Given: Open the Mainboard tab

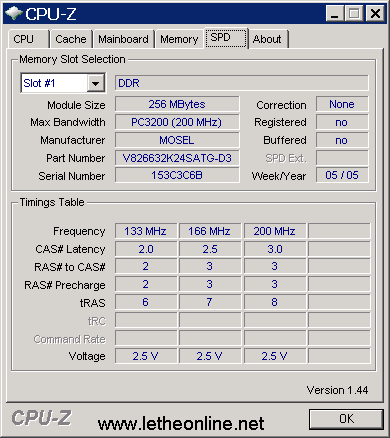Looking at the screenshot, I should pos(123,39).
